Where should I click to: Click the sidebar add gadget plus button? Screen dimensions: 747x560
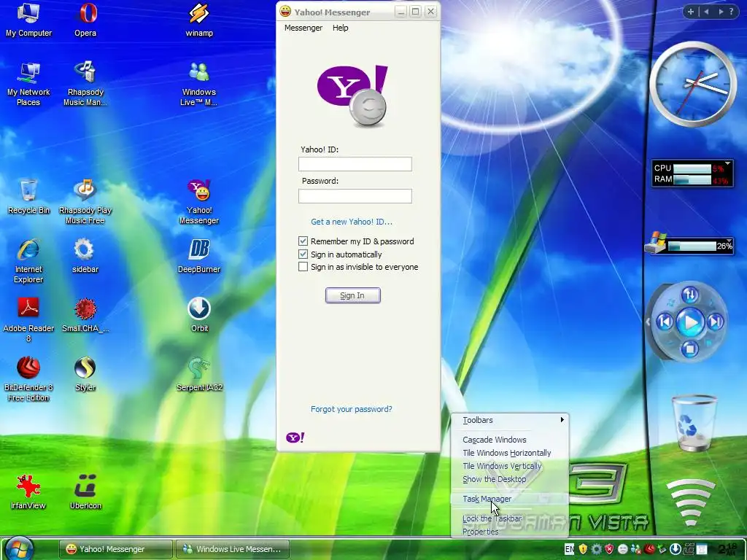pos(690,12)
